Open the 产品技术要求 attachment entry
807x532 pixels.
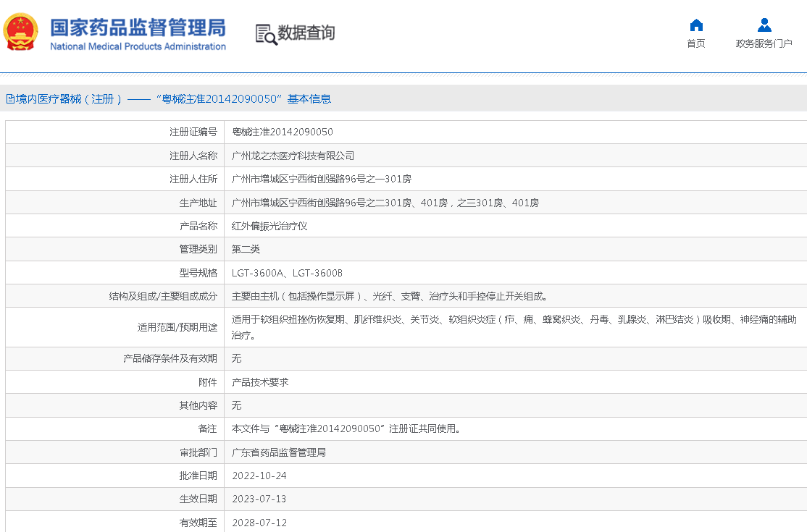260,382
